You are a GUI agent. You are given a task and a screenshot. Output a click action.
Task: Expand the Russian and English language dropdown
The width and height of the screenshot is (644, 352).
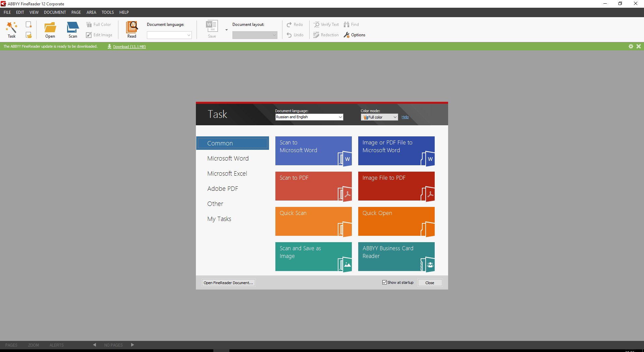point(340,117)
